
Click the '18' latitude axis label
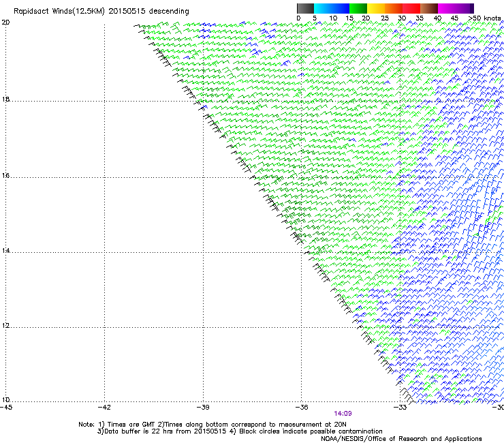pyautogui.click(x=5, y=100)
